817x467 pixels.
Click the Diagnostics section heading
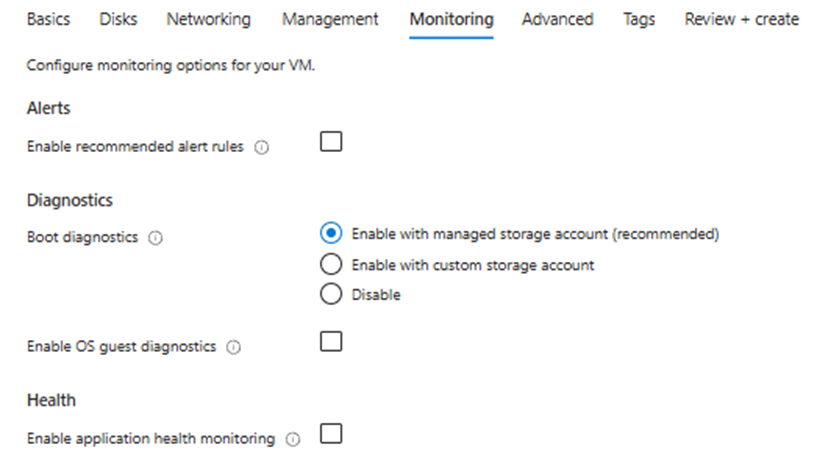[x=69, y=200]
